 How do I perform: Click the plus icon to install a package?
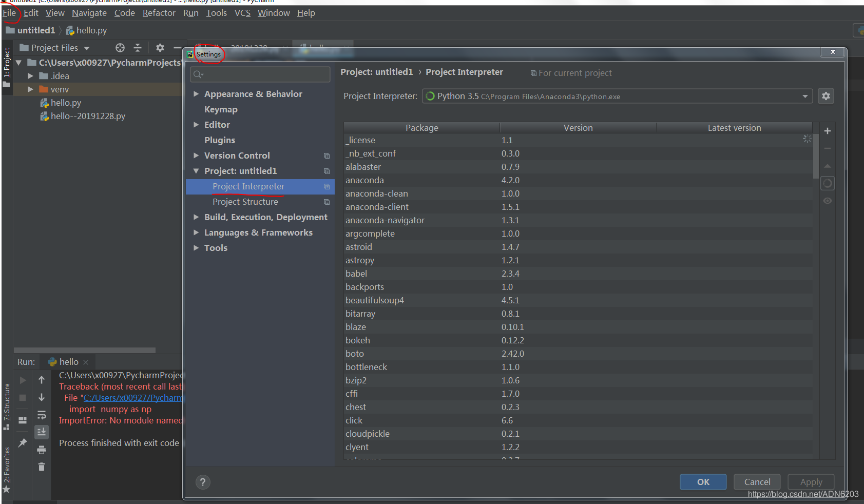click(x=827, y=131)
